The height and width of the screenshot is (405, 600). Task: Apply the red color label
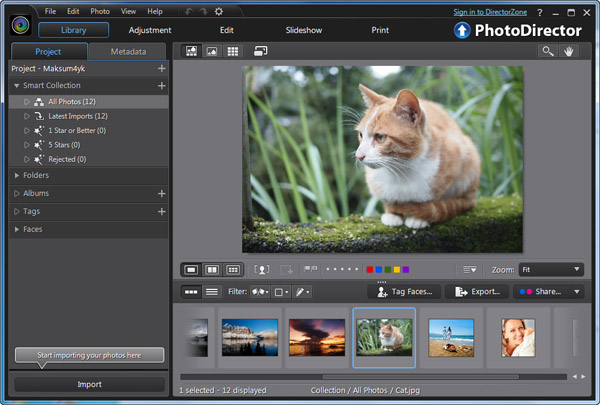click(x=370, y=269)
